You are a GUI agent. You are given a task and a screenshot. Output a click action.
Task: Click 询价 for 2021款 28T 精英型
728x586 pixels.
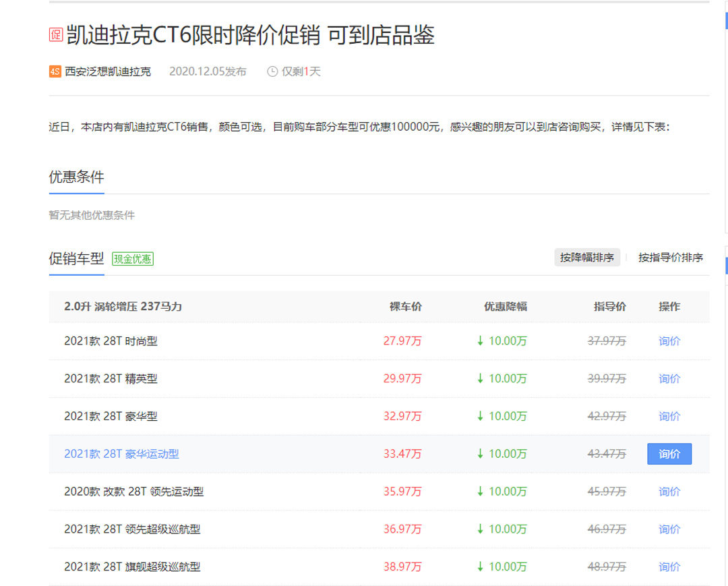coord(669,379)
